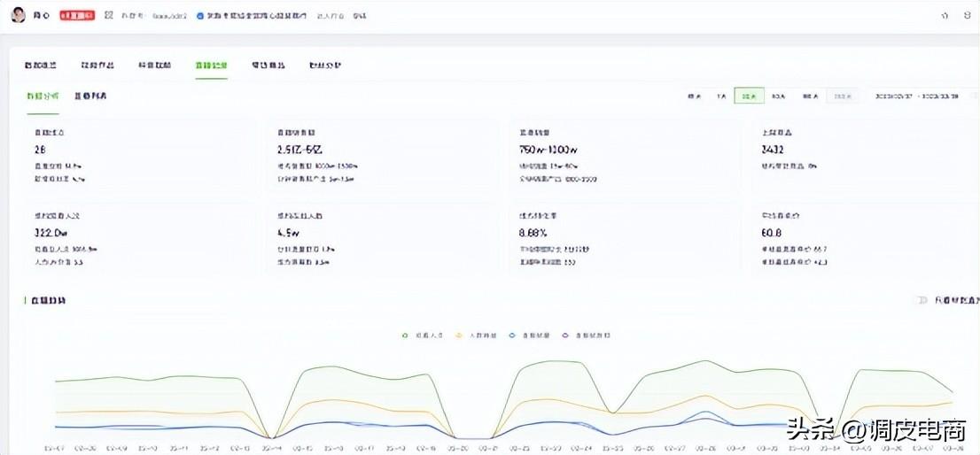The image size is (980, 455).
Task: Toggle the blue series legend marker
Action: pyautogui.click(x=513, y=335)
